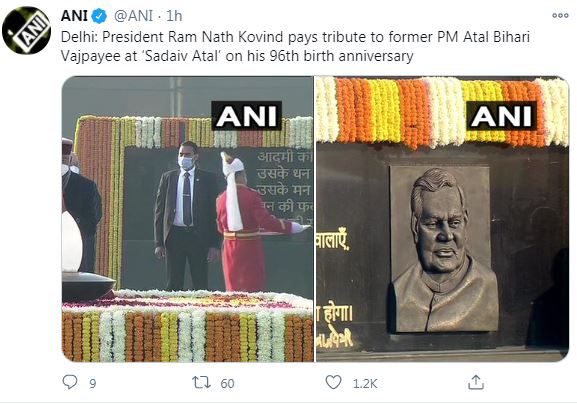
Task: Click the blue verified badge beside ANI
Action: coord(99,16)
